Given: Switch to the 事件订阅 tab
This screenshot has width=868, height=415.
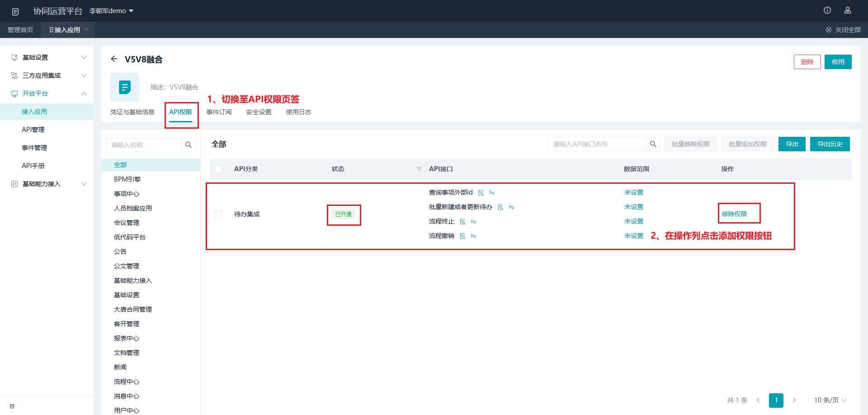Looking at the screenshot, I should (219, 112).
